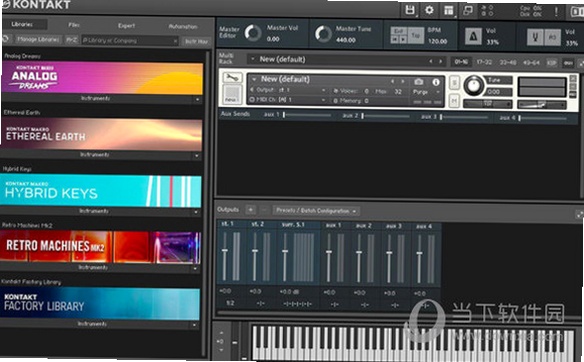Mute the New (default) instrument
Viewport: 584px width, 362px height.
(x=454, y=100)
